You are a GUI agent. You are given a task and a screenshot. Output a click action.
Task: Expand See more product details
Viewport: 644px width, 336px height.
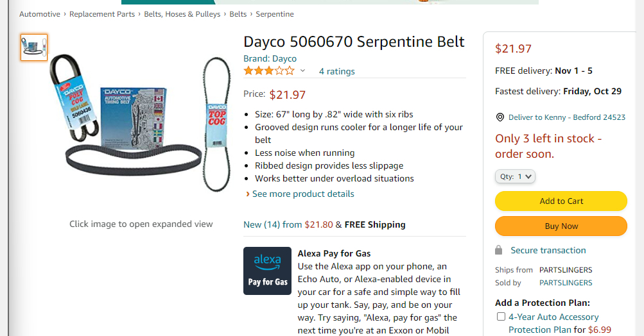click(x=302, y=194)
